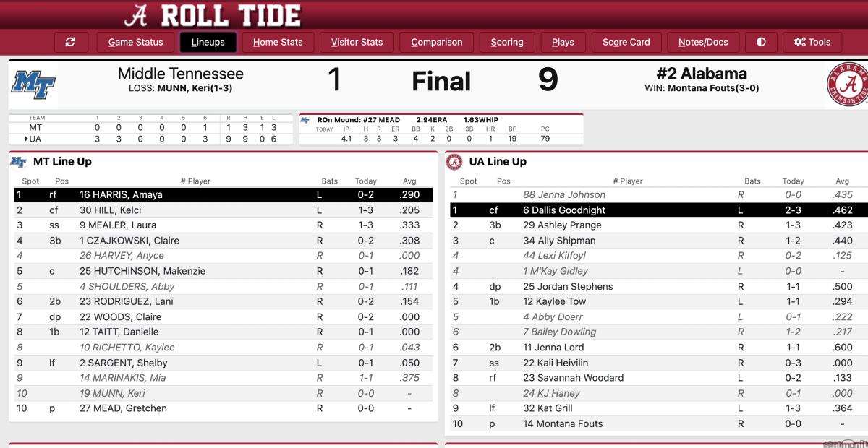
Task: Toggle the dark mode contrast icon
Action: pos(761,42)
